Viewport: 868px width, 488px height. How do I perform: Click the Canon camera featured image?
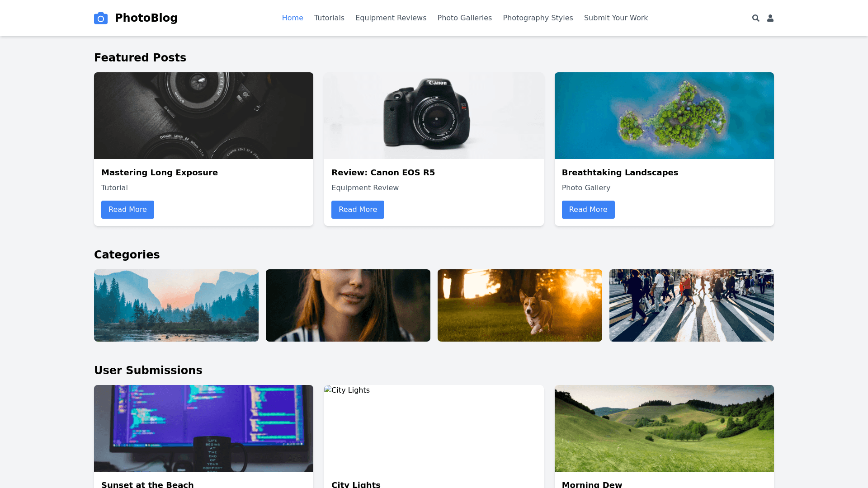pos(434,116)
